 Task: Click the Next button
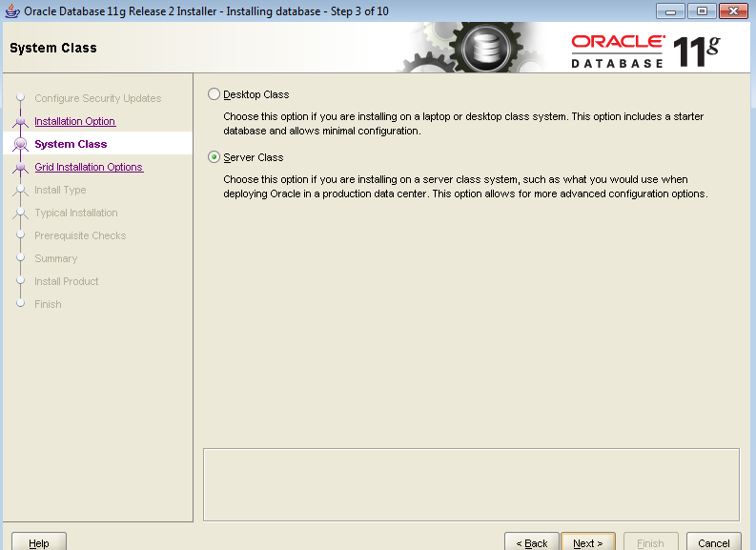point(587,542)
